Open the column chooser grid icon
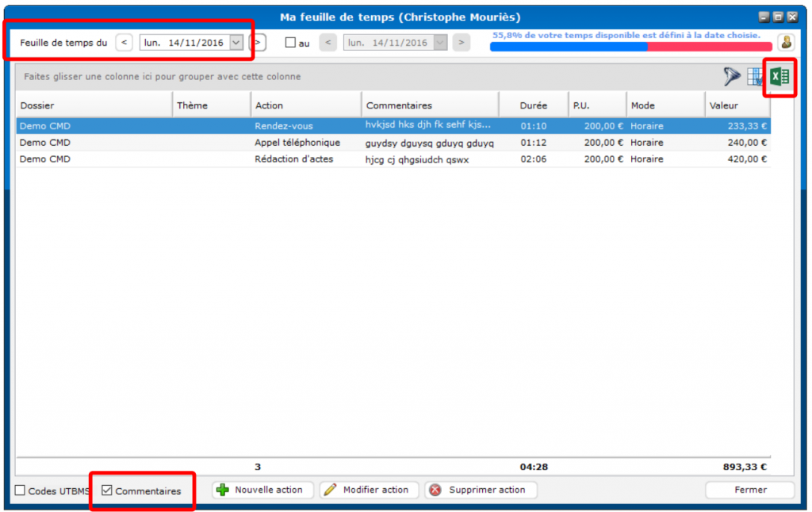The image size is (812, 512). tap(755, 77)
